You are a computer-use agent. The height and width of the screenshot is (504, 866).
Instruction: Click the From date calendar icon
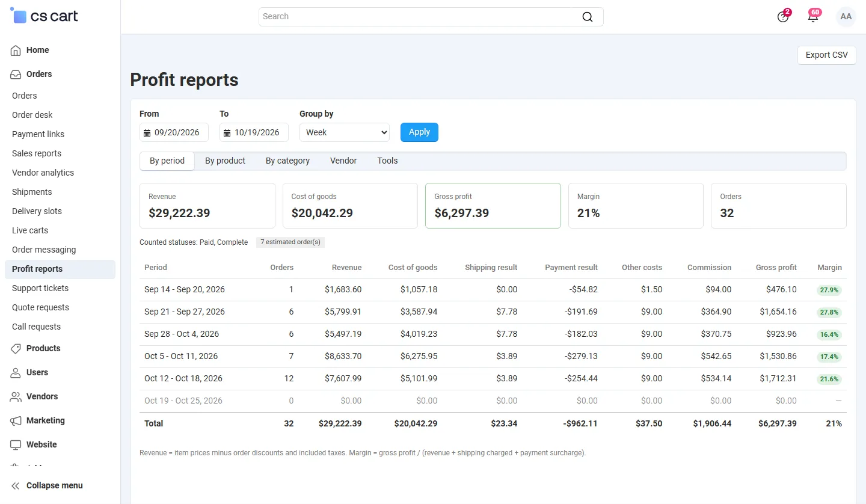[x=147, y=133]
